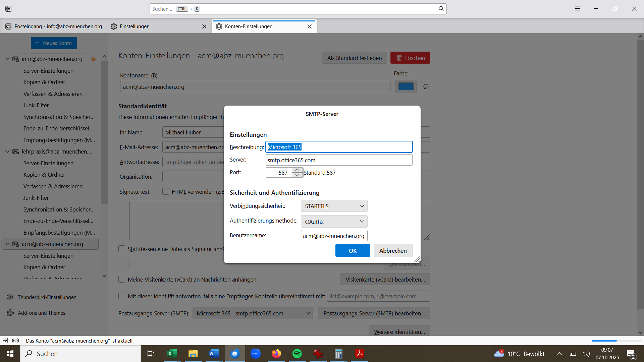Open Zoom from the taskbar
Image resolution: width=644 pixels, height=362 pixels.
click(x=256, y=354)
